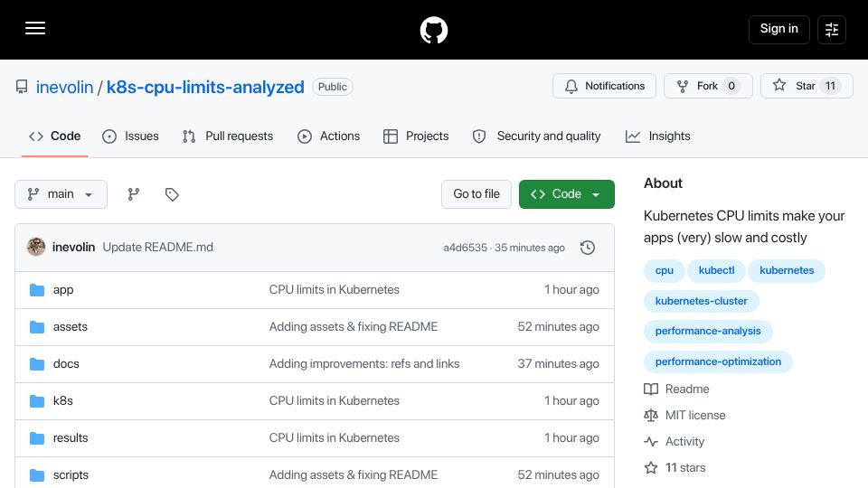Go to the GitHub homepage logo
868x488 pixels.
point(433,30)
